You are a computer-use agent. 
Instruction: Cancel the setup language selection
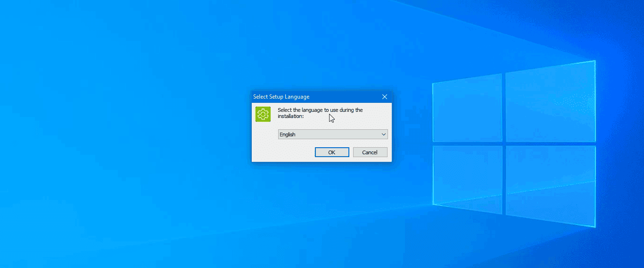click(370, 152)
